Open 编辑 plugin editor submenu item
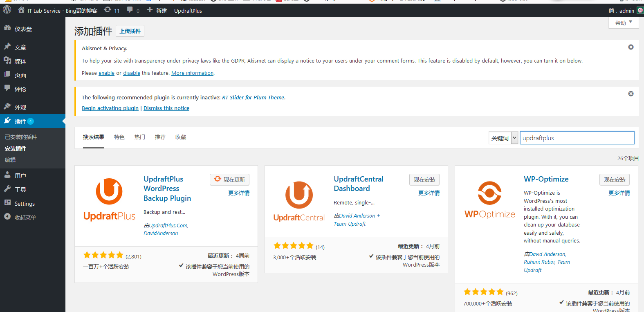 click(x=10, y=160)
